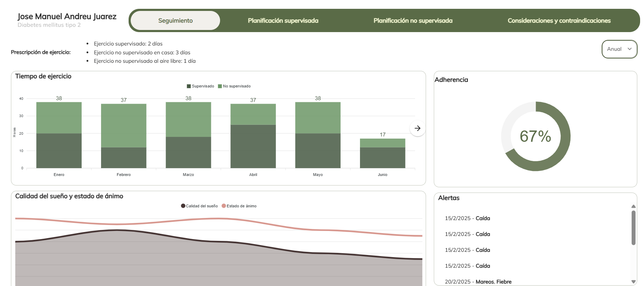644x286 pixels.
Task: Open the Planificación supervisada tab
Action: 283,20
